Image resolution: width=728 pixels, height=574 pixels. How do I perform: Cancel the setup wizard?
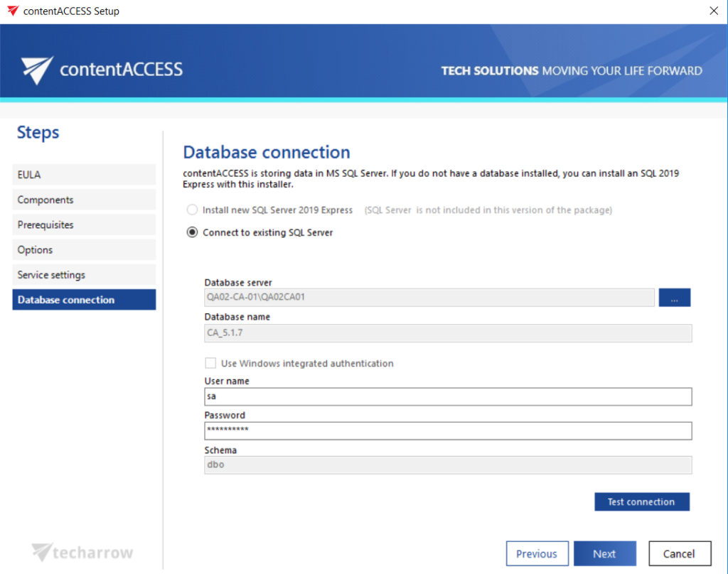click(x=680, y=553)
